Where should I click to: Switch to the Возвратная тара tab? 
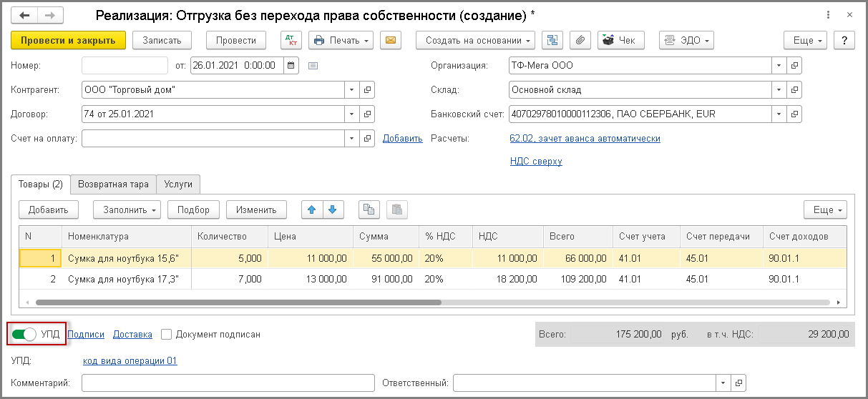click(113, 184)
